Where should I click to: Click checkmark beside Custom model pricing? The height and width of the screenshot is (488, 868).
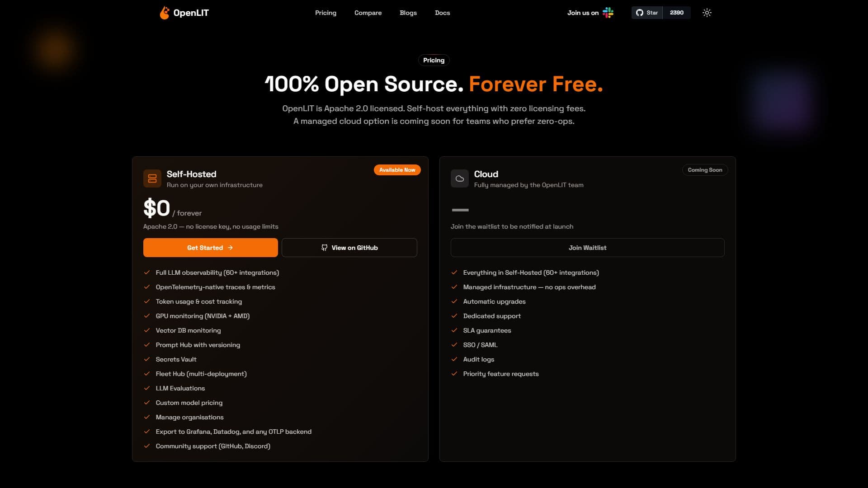click(x=147, y=403)
